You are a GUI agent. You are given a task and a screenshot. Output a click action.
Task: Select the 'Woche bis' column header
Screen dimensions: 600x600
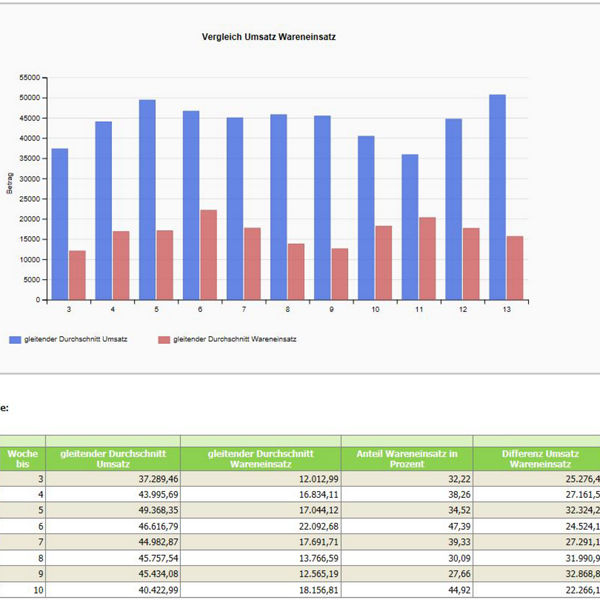[22, 459]
